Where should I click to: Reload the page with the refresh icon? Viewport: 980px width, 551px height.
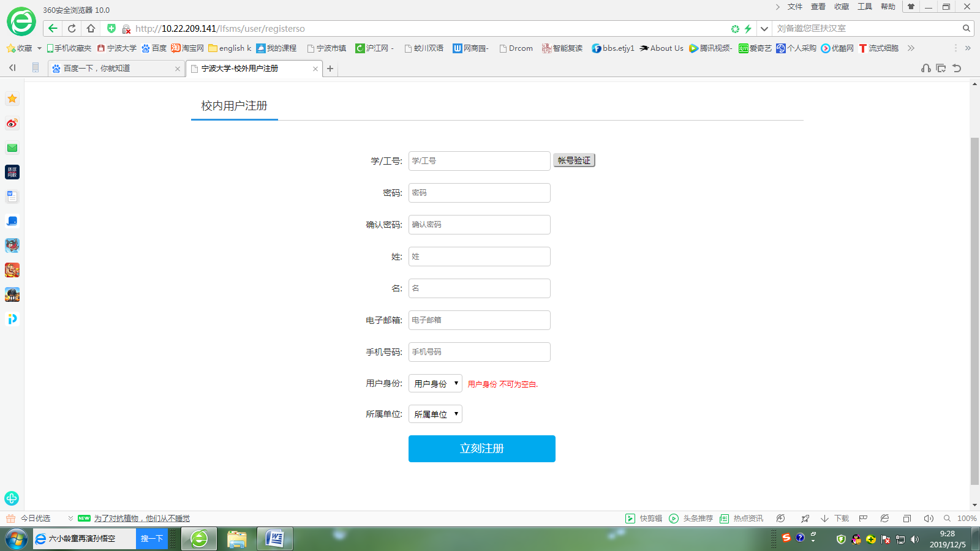tap(72, 28)
